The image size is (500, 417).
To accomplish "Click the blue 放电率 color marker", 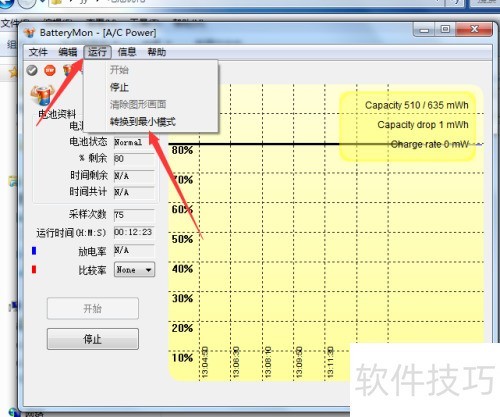I will click(x=34, y=251).
